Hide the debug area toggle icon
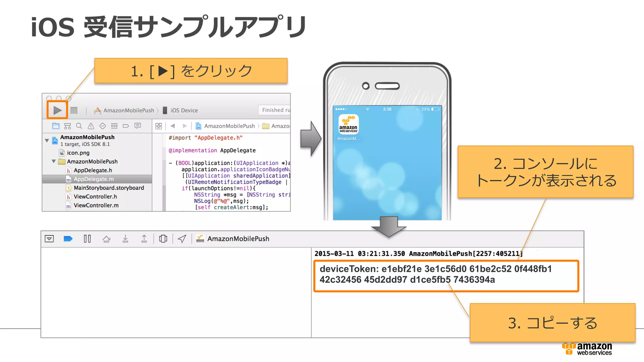This screenshot has height=362, width=644. point(49,239)
